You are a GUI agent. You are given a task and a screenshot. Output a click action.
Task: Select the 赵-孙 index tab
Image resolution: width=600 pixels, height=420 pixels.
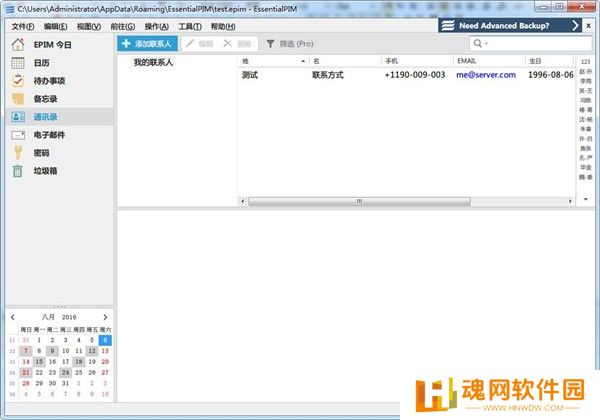(x=585, y=72)
